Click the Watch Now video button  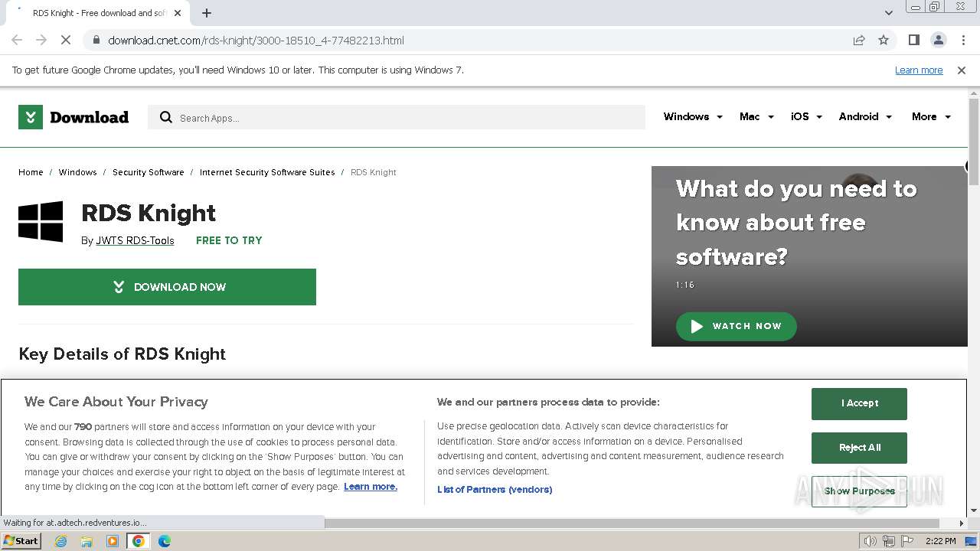736,326
